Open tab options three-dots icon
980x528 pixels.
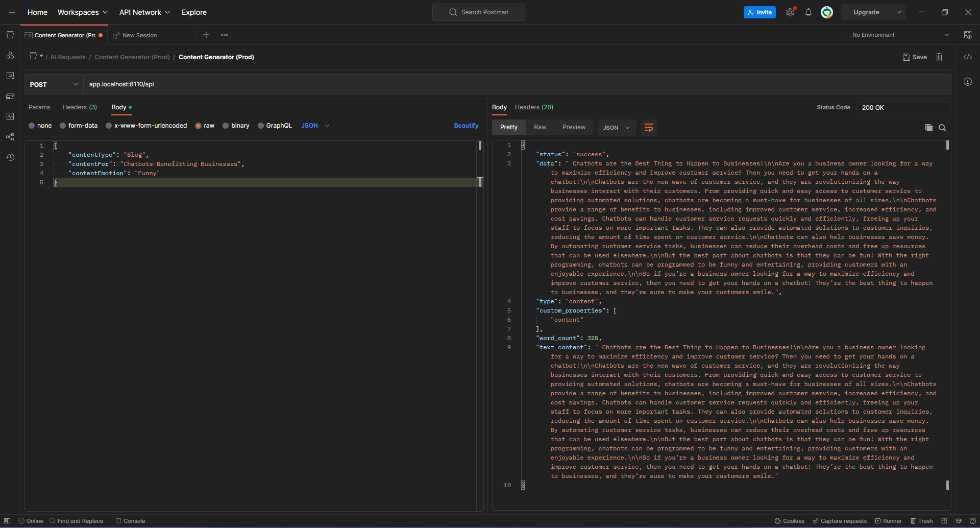point(225,35)
